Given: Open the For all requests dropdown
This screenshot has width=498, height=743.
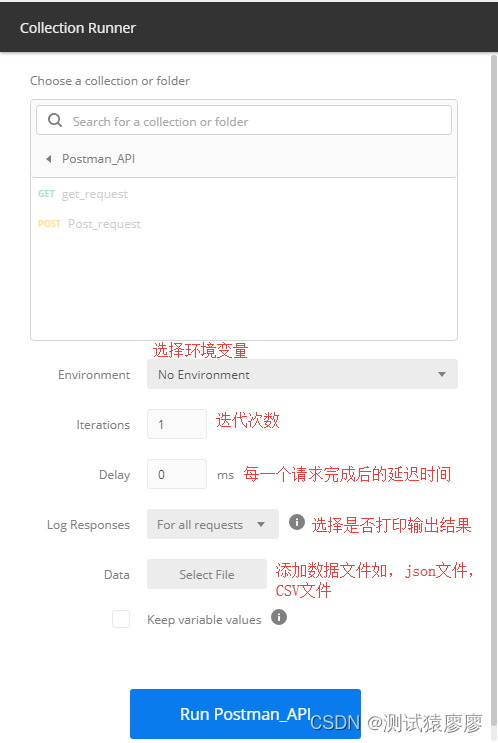Looking at the screenshot, I should 213,524.
